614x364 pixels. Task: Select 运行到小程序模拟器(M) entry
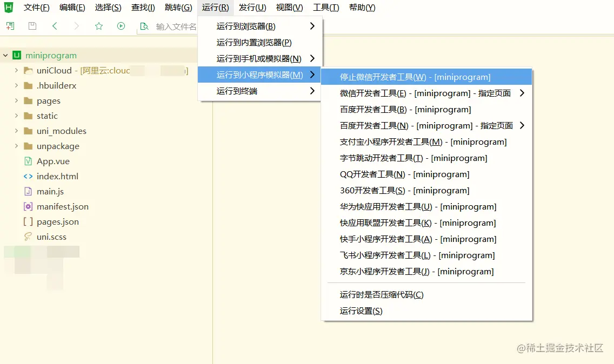[260, 75]
